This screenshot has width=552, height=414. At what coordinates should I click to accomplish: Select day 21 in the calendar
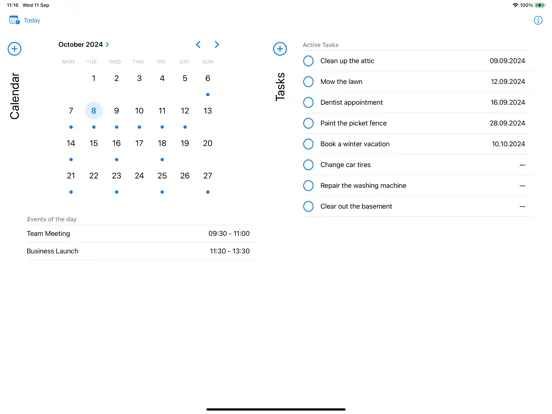(71, 176)
